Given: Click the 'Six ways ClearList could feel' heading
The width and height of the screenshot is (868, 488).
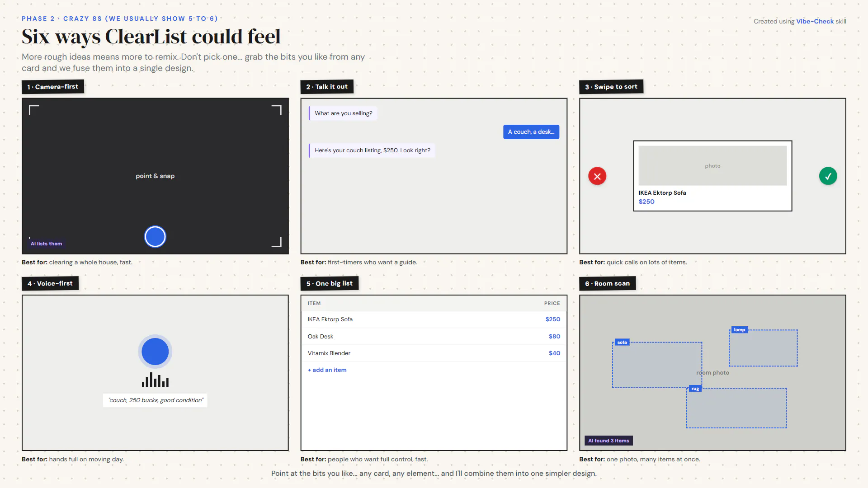Looking at the screenshot, I should pyautogui.click(x=151, y=37).
